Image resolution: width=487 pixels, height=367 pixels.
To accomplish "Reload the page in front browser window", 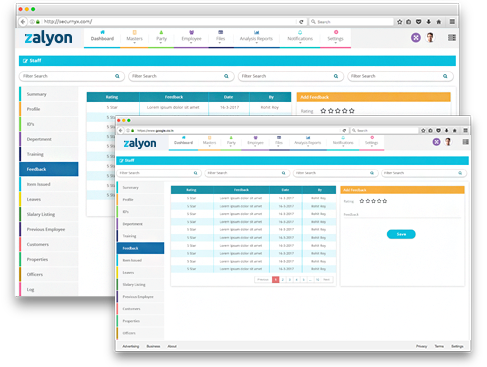I will point(344,131).
